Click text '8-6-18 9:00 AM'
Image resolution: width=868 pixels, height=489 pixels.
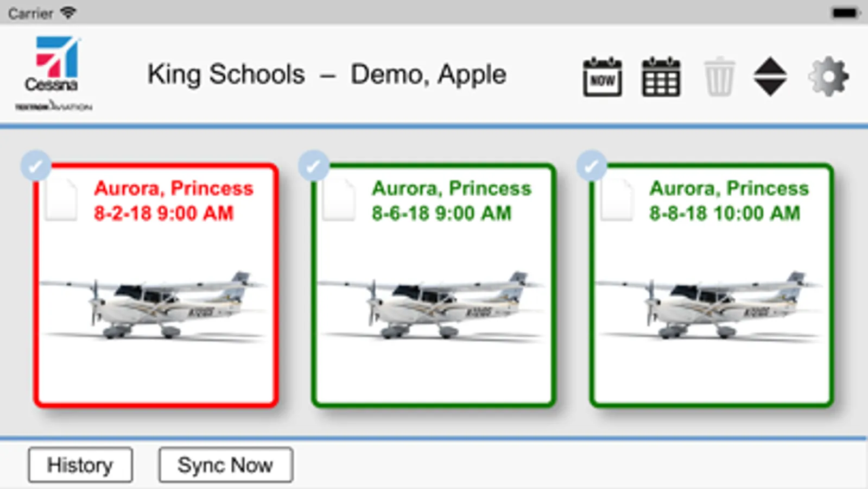point(441,214)
